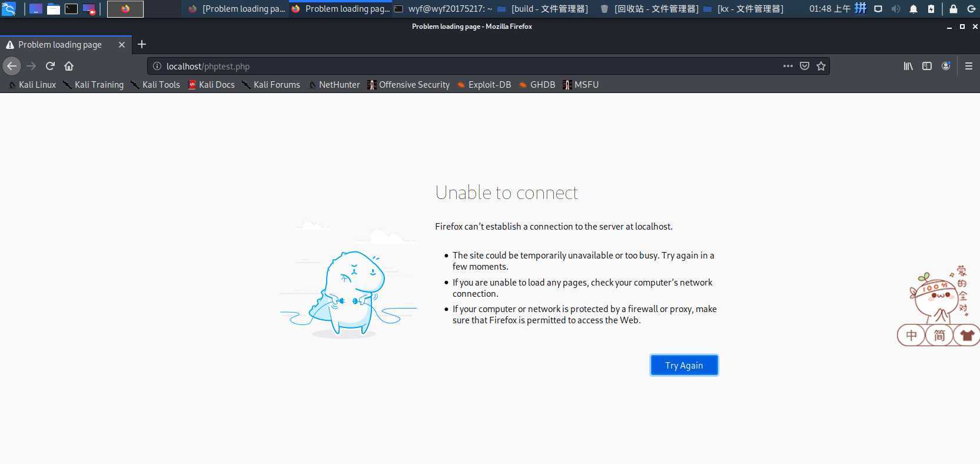Maximize the Firefox window
Screen dimensions: 980x464
click(x=962, y=26)
